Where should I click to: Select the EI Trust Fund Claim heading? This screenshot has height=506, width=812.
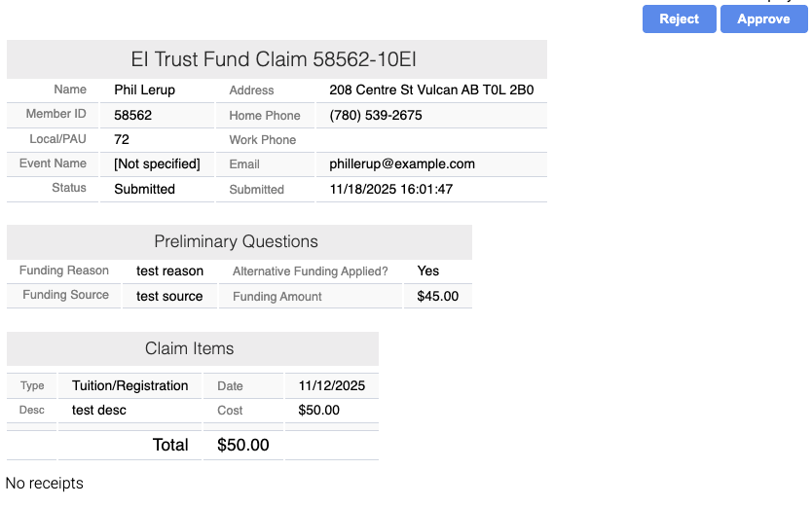point(275,59)
